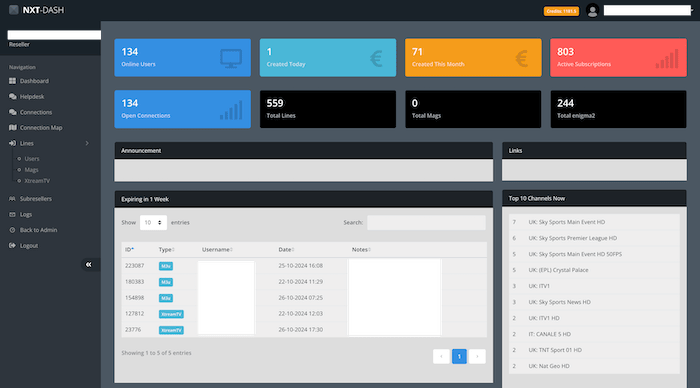The image size is (700, 388).
Task: Click date 26-10-2024 17:30
Action: click(300, 330)
